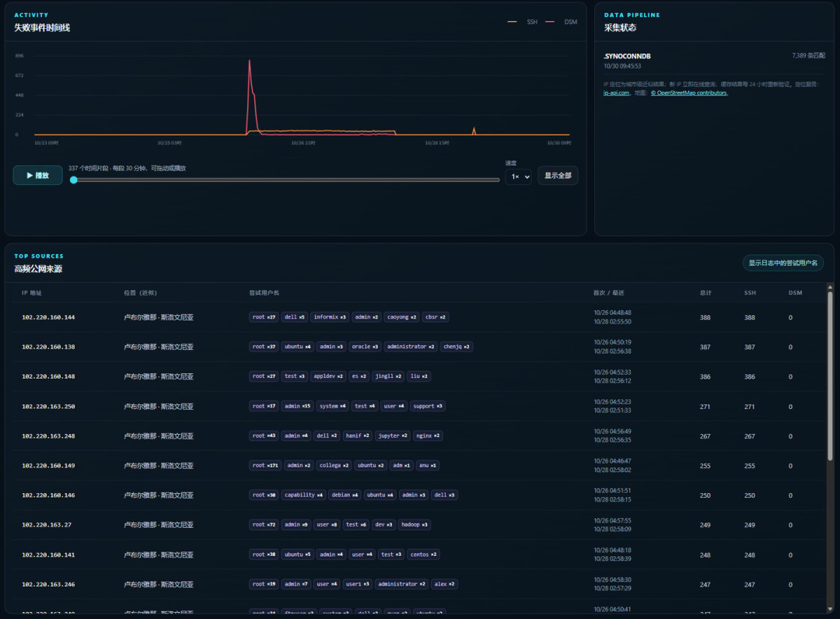Click the root ×171 username tag
The height and width of the screenshot is (619, 840).
pos(265,465)
